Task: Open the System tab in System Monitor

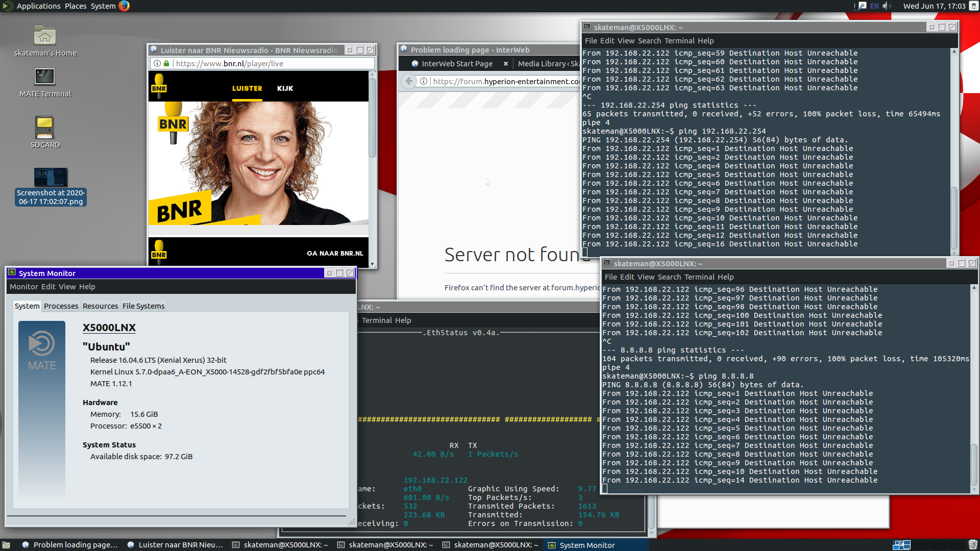Action: point(27,306)
